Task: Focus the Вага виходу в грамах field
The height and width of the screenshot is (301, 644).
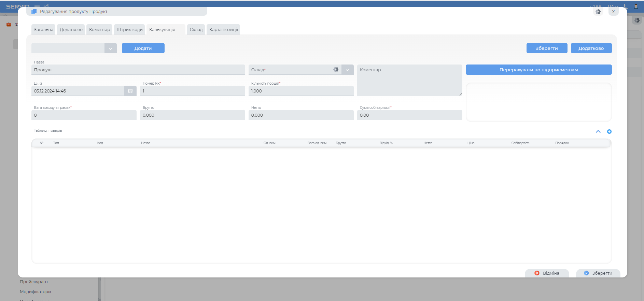Action: (84, 115)
